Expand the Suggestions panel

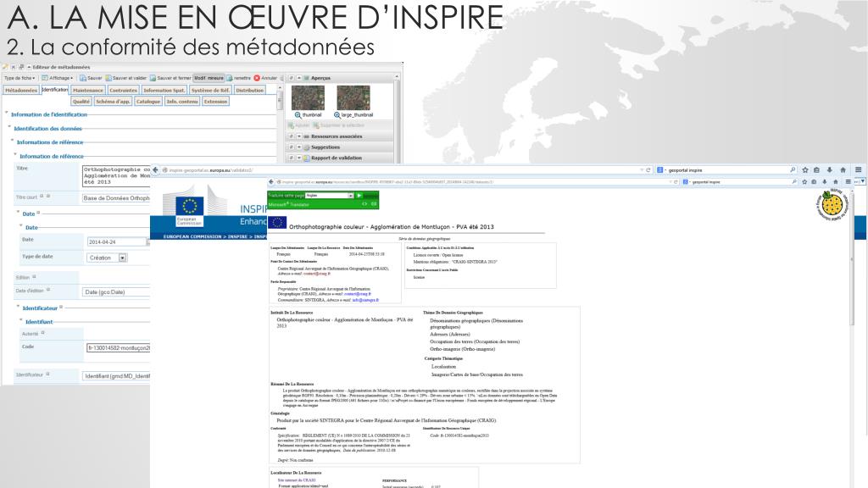click(299, 147)
